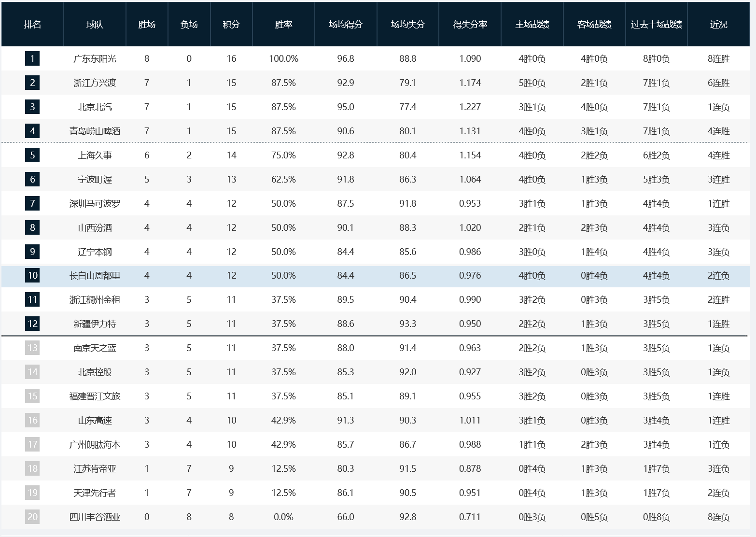Click the 积分 column header
The height and width of the screenshot is (537, 756).
[231, 25]
